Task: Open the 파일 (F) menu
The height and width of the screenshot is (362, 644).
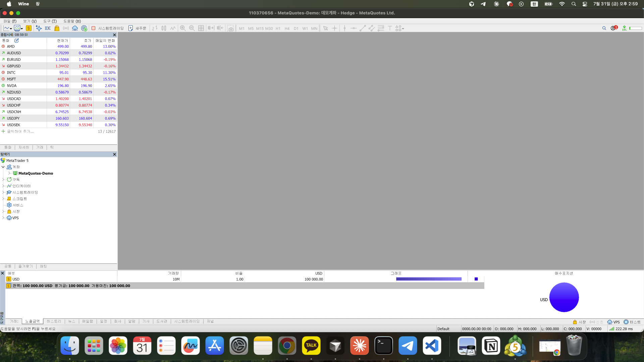Action: pyautogui.click(x=10, y=21)
